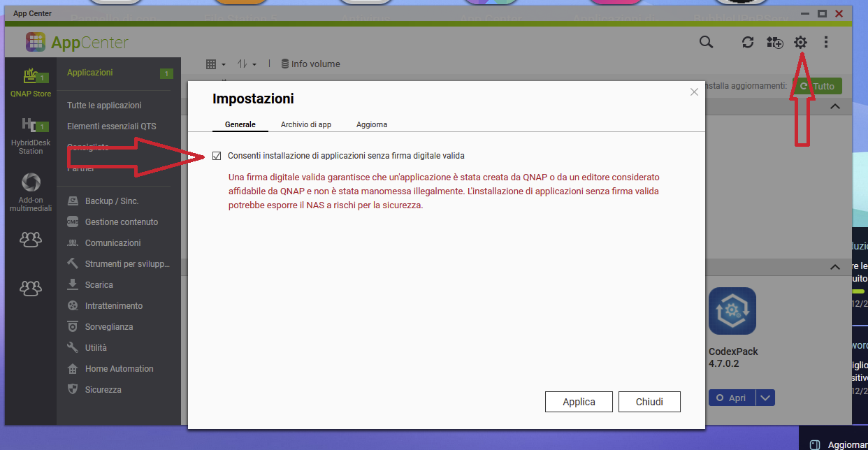Close the Impostazioni dialog with X
The image size is (868, 450).
694,92
